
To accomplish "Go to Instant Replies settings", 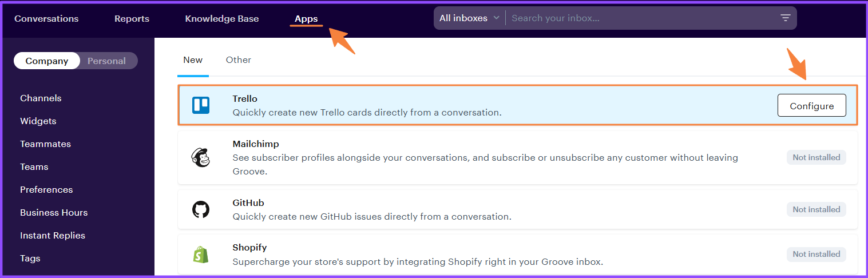I will pos(53,236).
